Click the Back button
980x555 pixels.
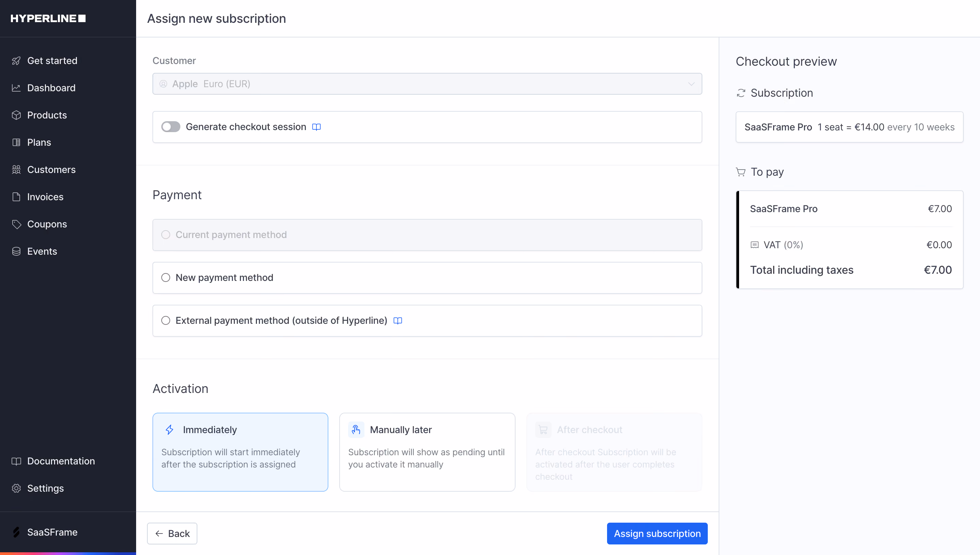pyautogui.click(x=172, y=534)
